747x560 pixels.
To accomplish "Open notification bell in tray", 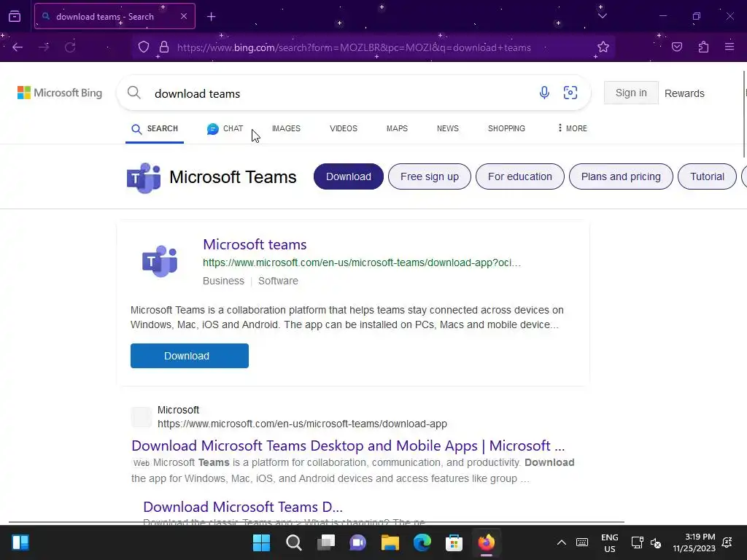I will coord(727,542).
